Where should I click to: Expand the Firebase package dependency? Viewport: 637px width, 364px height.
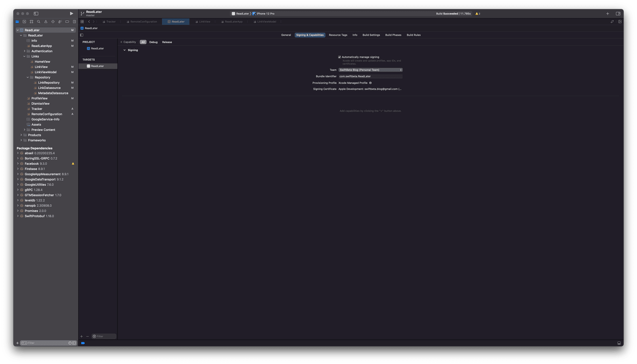pyautogui.click(x=18, y=169)
